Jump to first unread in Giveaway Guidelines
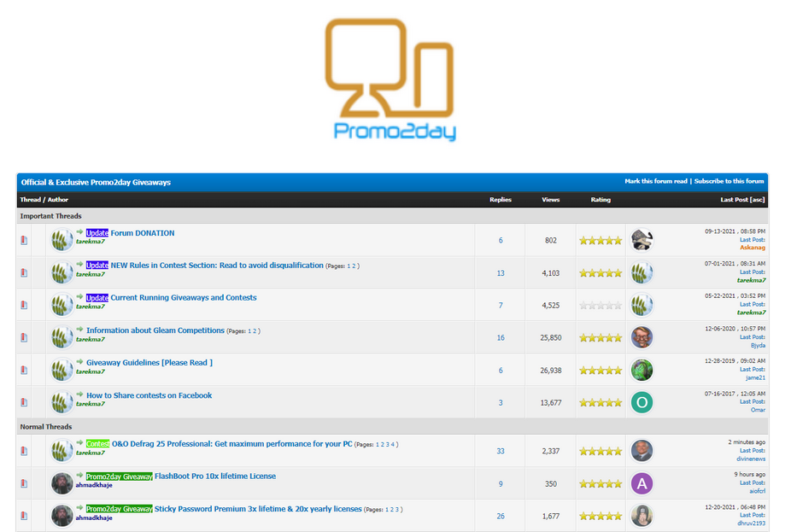The height and width of the screenshot is (532, 785). (79, 361)
